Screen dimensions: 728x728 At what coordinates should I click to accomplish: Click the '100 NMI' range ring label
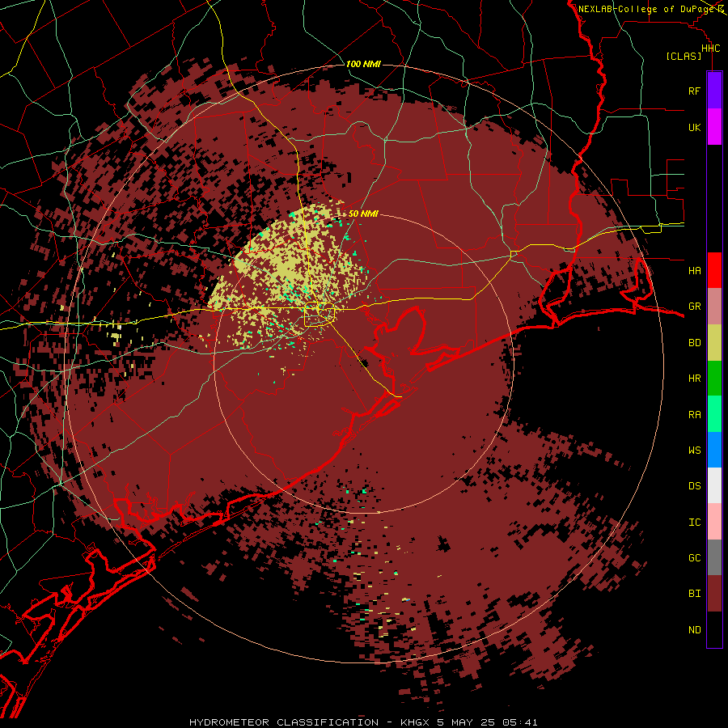click(363, 64)
